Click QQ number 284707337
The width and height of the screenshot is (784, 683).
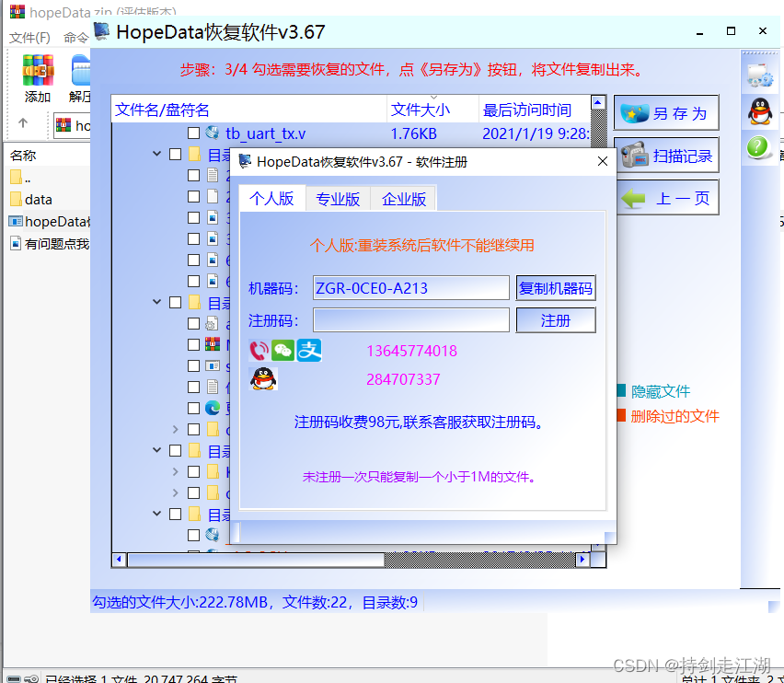pos(403,379)
